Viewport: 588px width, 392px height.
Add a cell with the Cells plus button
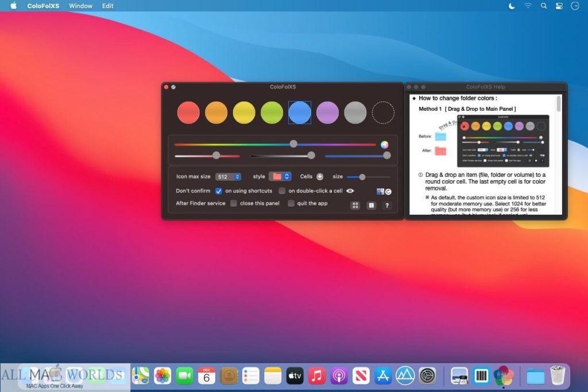tap(320, 177)
